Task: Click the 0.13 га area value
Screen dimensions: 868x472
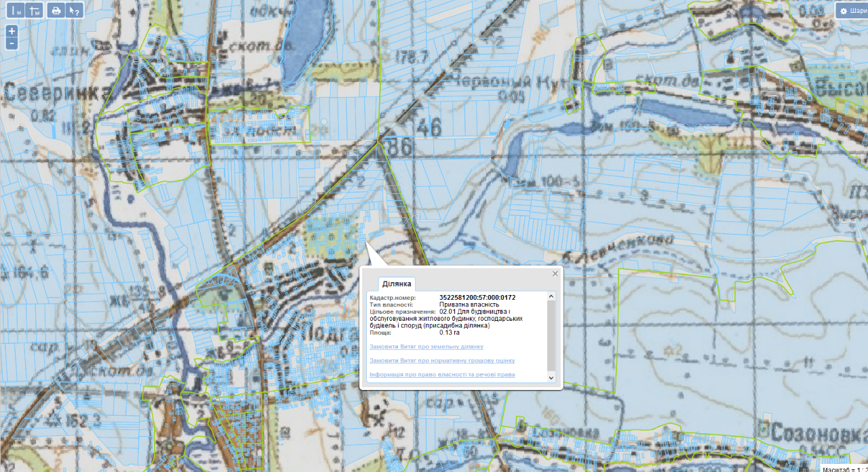Action: pyautogui.click(x=450, y=333)
